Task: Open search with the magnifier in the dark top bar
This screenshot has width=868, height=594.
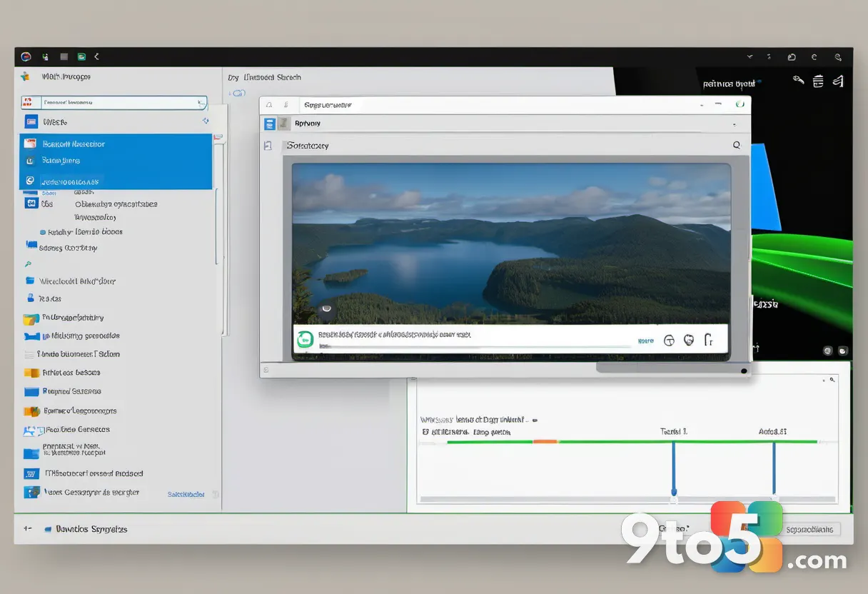Action: pyautogui.click(x=838, y=57)
